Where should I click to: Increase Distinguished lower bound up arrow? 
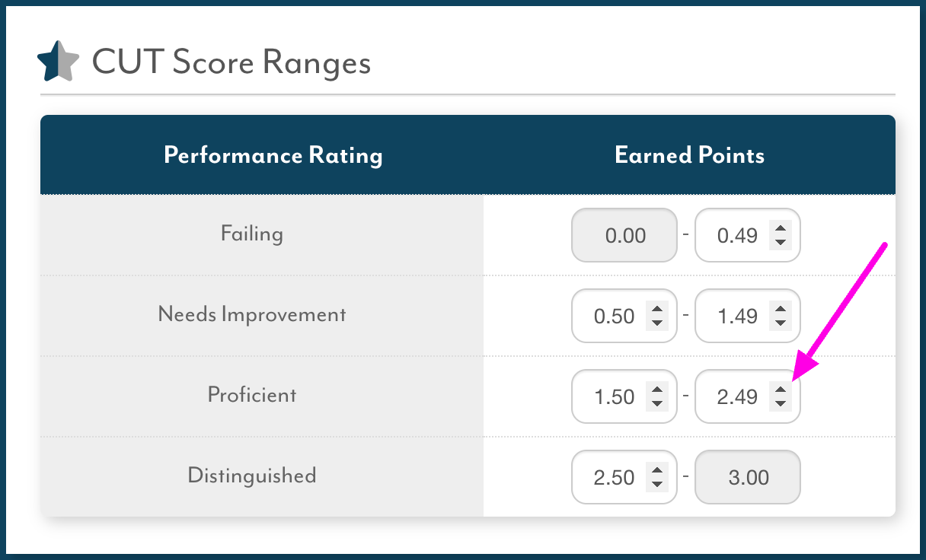pyautogui.click(x=656, y=470)
